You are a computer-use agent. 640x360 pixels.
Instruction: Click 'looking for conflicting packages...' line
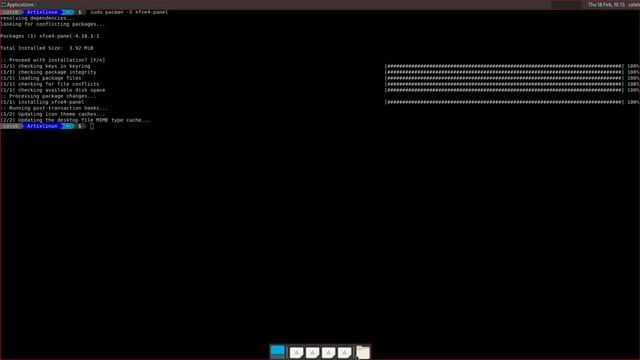(52, 24)
